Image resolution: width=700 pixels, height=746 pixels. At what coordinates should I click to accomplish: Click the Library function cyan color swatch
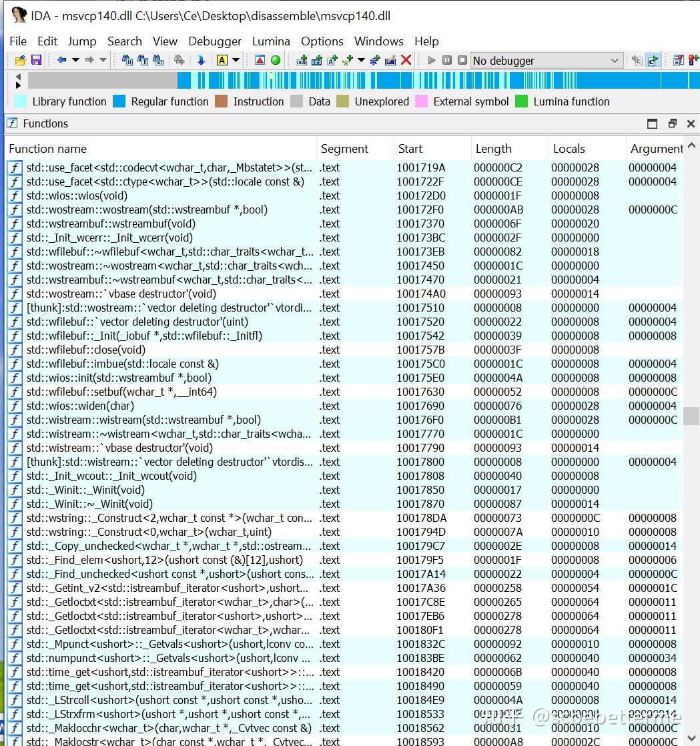pos(21,101)
